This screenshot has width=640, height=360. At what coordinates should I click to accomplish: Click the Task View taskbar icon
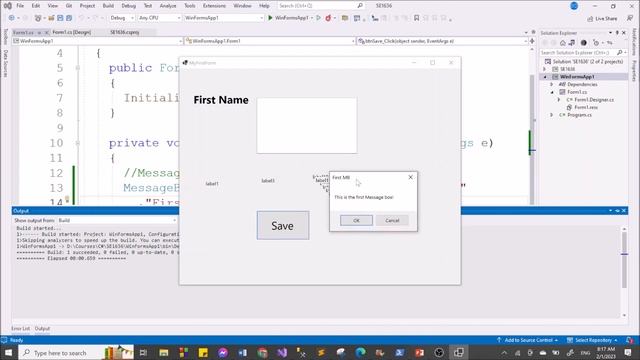click(143, 352)
